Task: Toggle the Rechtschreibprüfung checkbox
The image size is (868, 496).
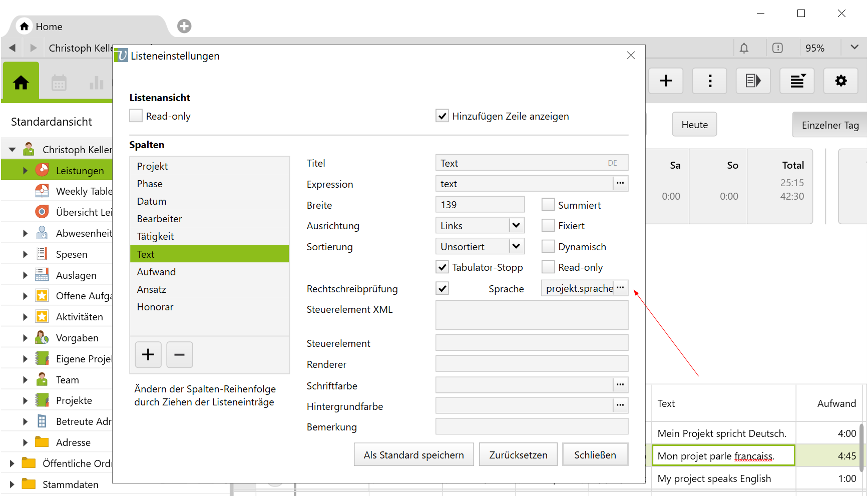Action: [x=442, y=288]
